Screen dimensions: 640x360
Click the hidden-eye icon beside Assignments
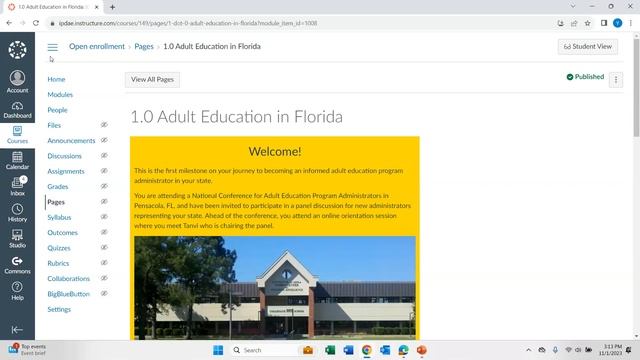click(104, 171)
